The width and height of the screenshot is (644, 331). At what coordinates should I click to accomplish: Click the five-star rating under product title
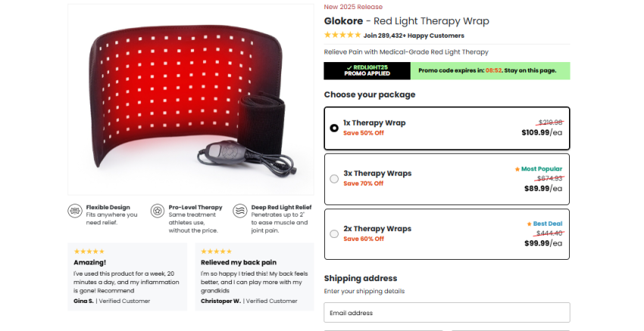click(x=342, y=36)
